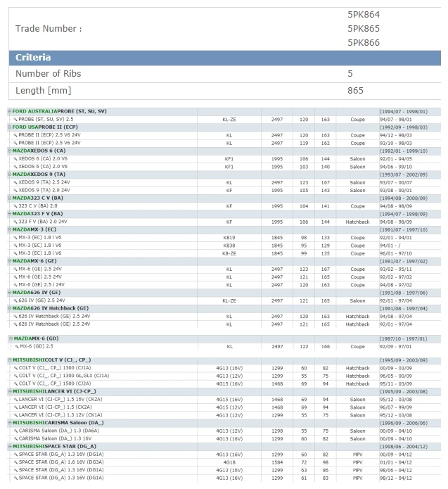Click magnifier icon for XEDOS 6 row dated 94/06 - 99/10
Image resolution: width=448 pixels, height=489 pixels.
15,167
